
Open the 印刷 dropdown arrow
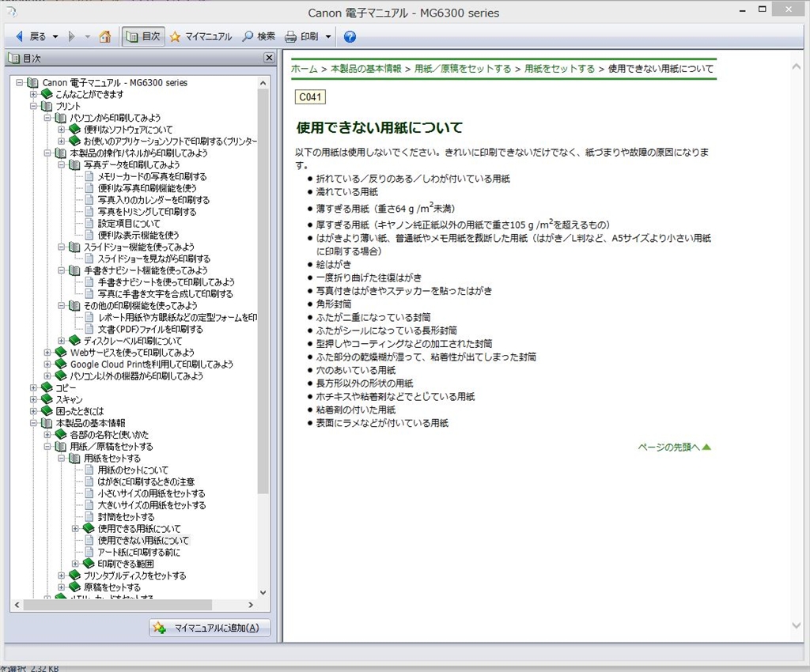328,36
